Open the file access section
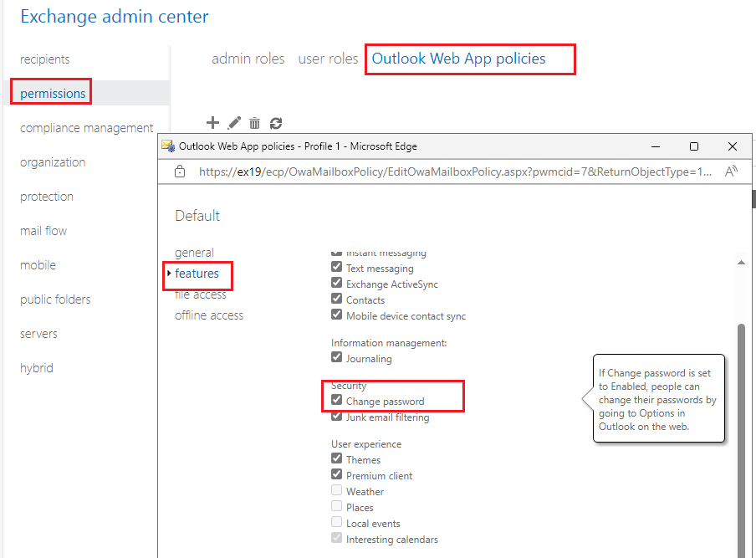 click(201, 294)
